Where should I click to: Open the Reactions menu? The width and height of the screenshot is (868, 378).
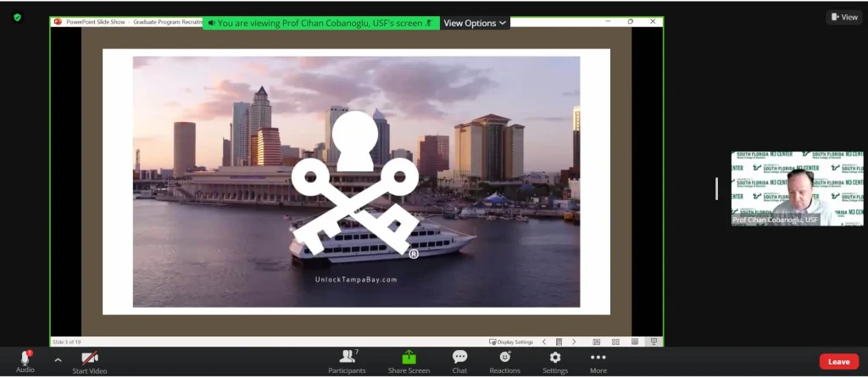pyautogui.click(x=505, y=362)
